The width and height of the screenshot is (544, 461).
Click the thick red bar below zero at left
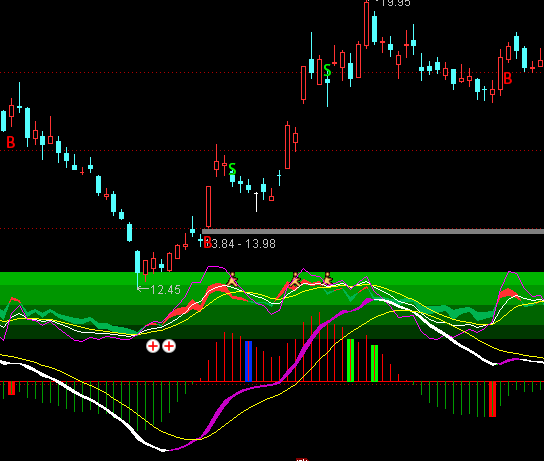click(11, 388)
